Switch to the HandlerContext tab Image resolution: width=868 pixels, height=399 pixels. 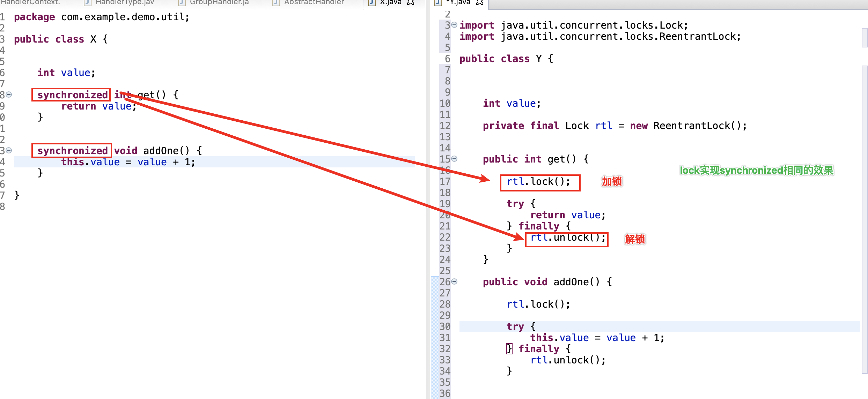31,2
